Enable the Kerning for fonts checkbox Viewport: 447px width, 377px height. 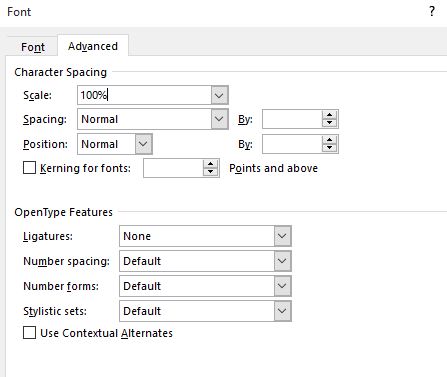point(29,168)
